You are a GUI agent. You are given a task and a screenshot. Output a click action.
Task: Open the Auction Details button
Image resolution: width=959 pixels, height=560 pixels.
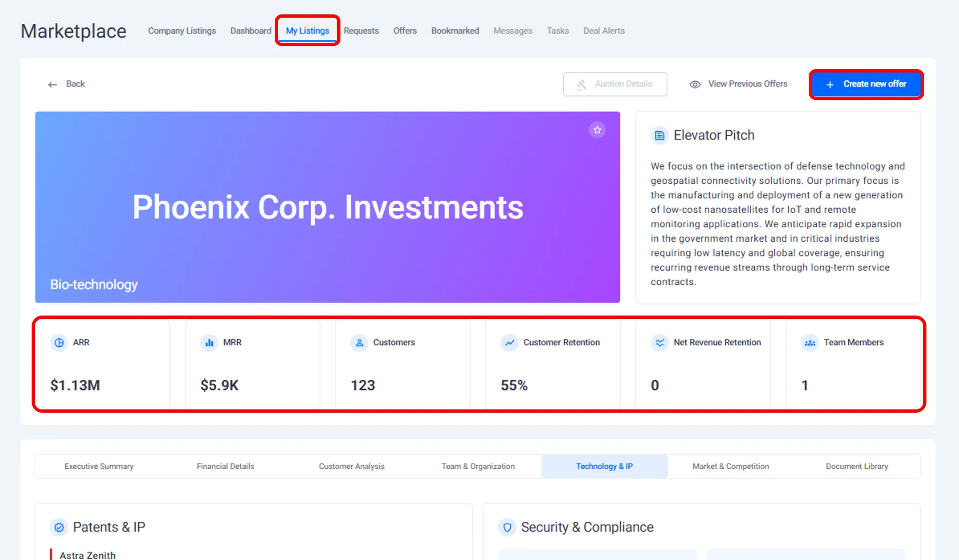615,84
